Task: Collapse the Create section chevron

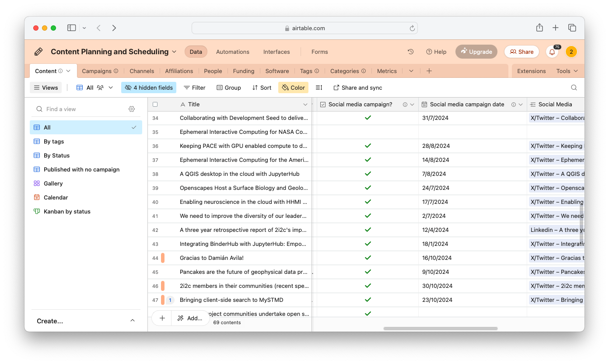Action: [133, 321]
